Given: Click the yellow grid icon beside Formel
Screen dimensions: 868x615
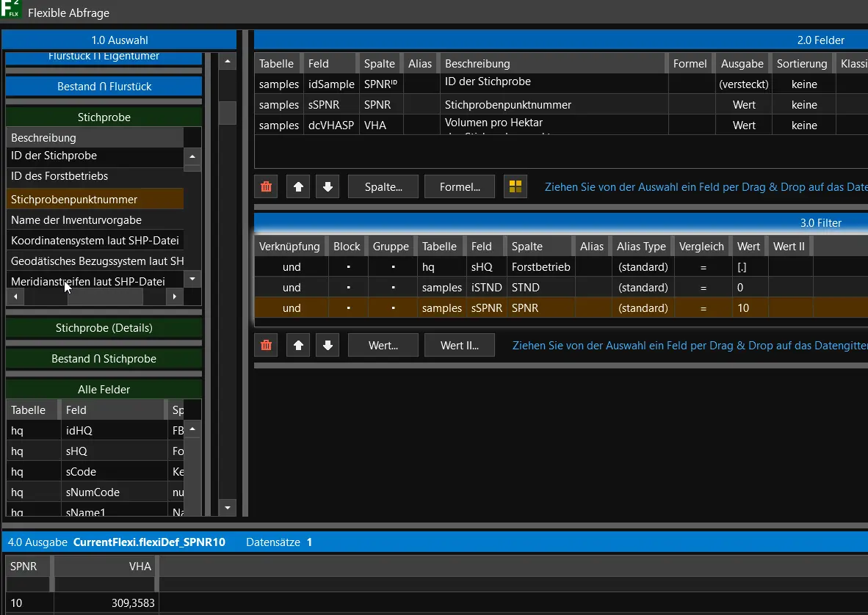Looking at the screenshot, I should tap(516, 186).
